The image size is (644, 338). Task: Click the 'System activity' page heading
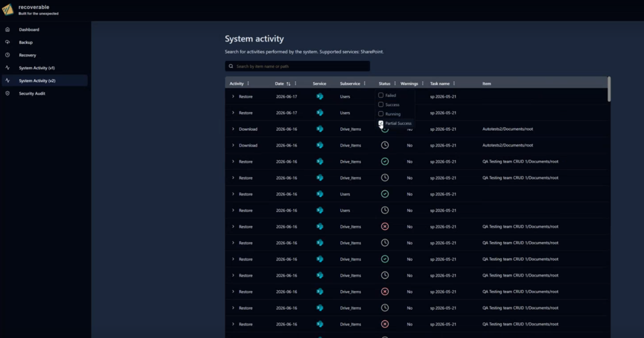254,38
